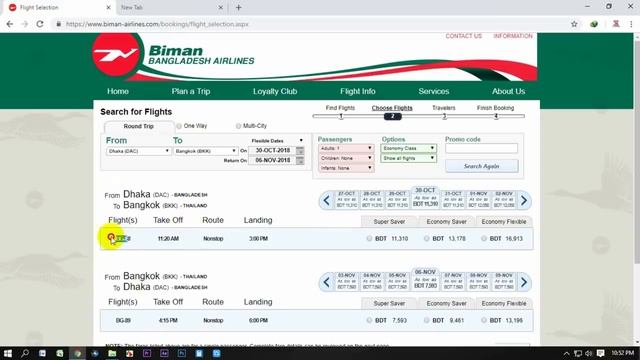
Task: Launch Photoshop from the taskbar
Action: (x=182, y=353)
